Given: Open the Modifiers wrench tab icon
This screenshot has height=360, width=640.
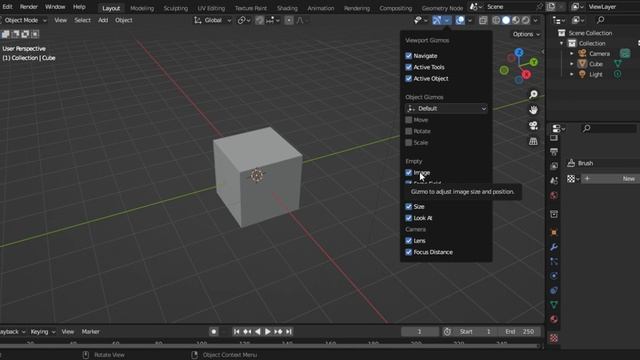Looking at the screenshot, I should click(554, 247).
